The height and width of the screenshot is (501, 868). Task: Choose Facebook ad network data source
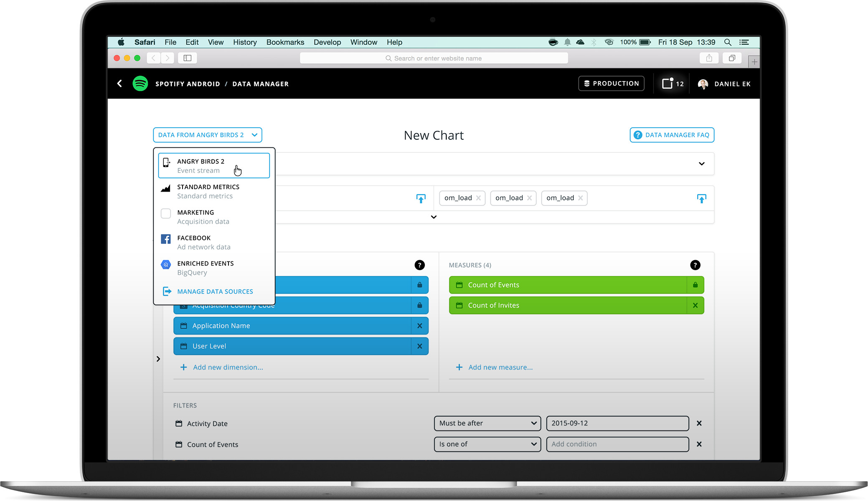pyautogui.click(x=214, y=242)
